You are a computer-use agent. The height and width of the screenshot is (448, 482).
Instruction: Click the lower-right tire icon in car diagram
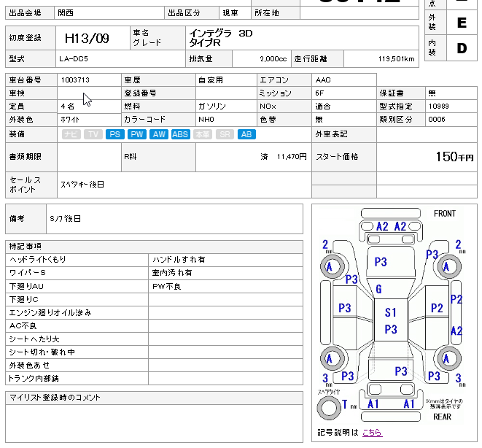451,359
